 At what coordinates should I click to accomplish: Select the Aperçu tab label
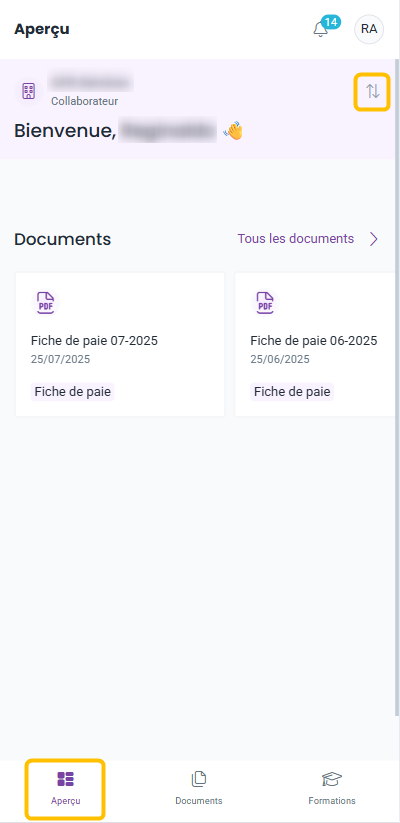pyautogui.click(x=66, y=801)
